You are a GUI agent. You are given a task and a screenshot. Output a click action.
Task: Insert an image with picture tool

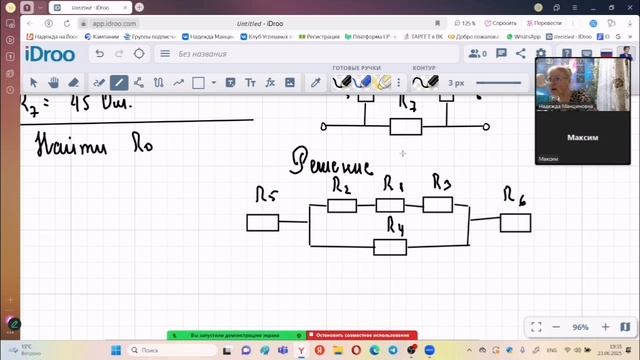pos(290,83)
